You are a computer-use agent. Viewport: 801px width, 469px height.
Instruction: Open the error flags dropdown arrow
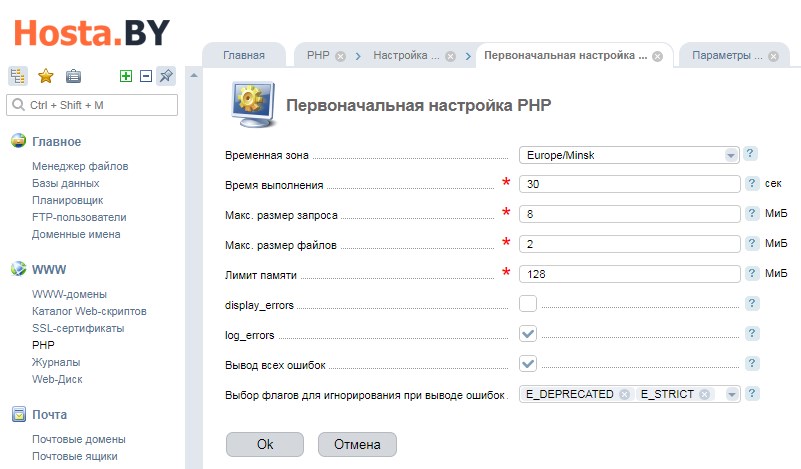pos(732,394)
